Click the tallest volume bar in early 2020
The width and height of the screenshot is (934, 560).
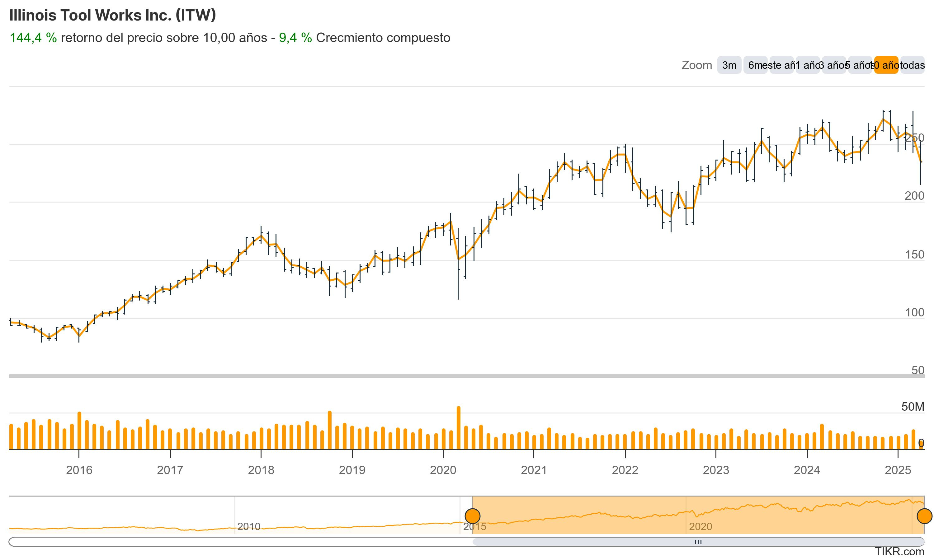click(x=458, y=428)
